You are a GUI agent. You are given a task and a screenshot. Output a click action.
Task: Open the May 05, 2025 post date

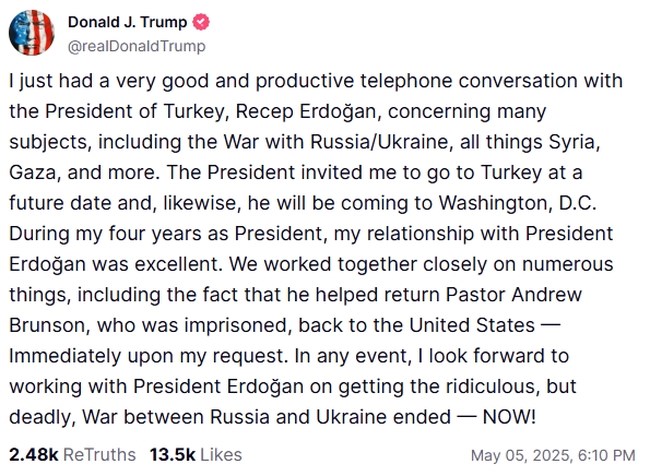coord(522,455)
